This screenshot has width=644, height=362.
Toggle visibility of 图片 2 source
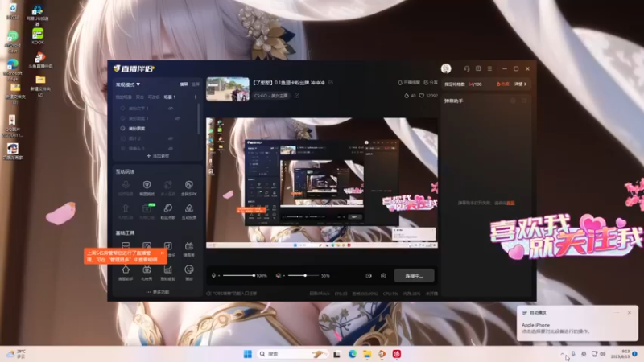171,138
